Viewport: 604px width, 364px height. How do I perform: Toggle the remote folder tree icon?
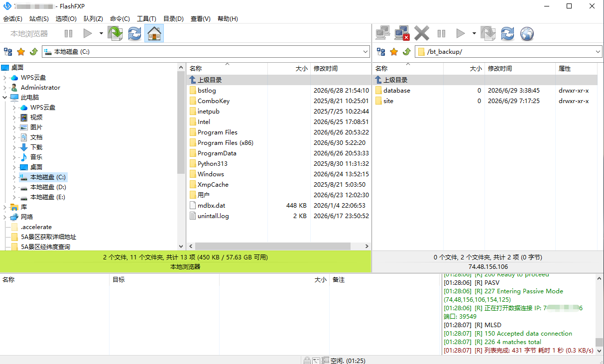pyautogui.click(x=381, y=51)
